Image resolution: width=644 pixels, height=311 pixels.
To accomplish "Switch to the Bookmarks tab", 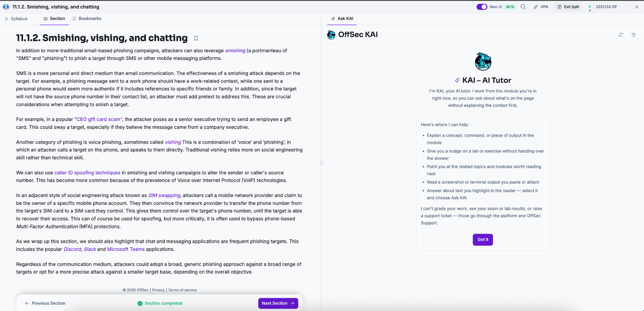I will point(87,19).
